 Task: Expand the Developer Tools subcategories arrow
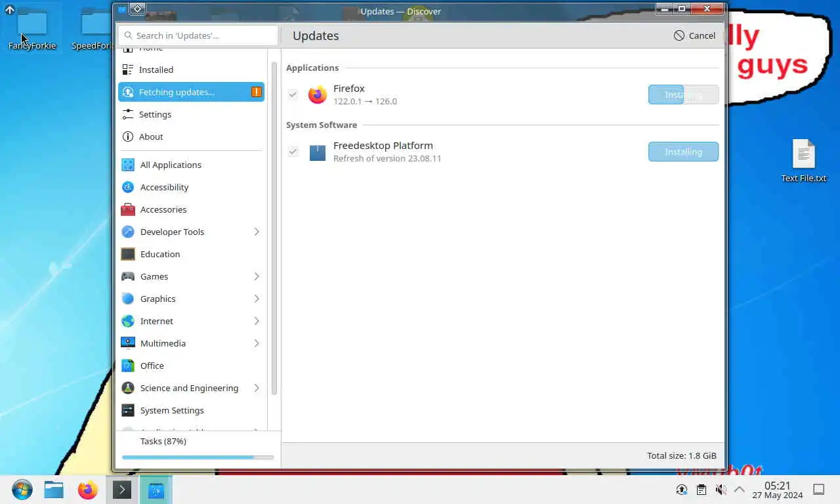point(257,232)
